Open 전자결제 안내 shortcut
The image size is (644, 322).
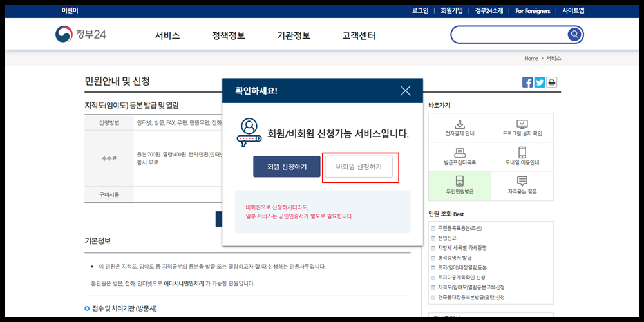[x=460, y=128]
